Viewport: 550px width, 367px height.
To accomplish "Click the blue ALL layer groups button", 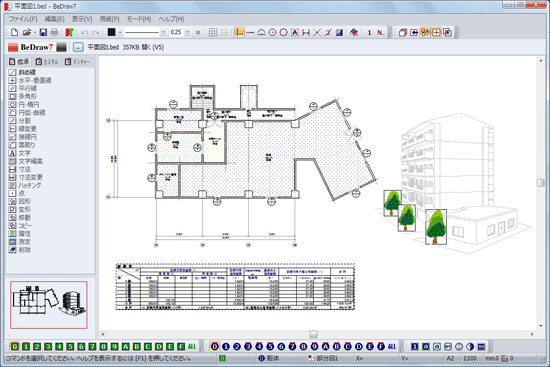I will 392,347.
